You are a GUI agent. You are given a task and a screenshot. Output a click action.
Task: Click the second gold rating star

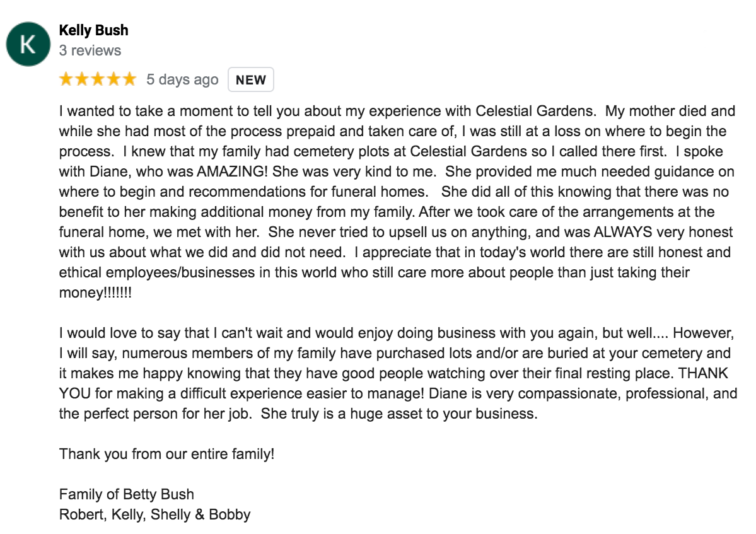coord(83,79)
